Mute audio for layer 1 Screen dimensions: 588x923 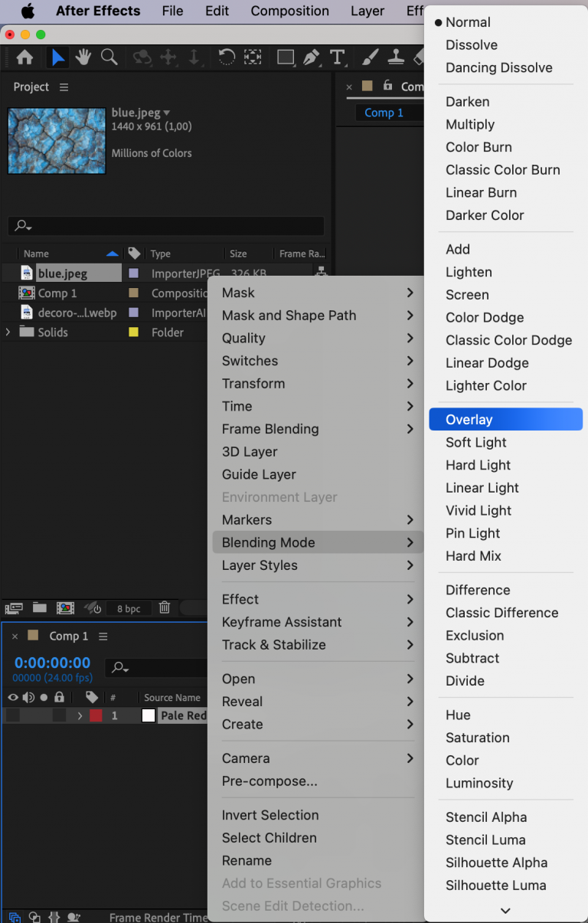pos(28,715)
